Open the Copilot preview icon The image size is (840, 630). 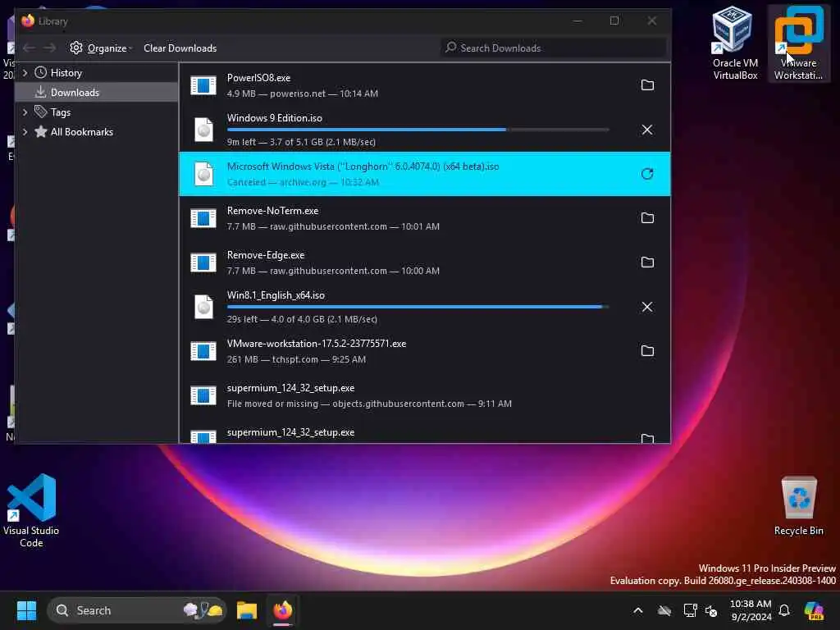pos(814,610)
